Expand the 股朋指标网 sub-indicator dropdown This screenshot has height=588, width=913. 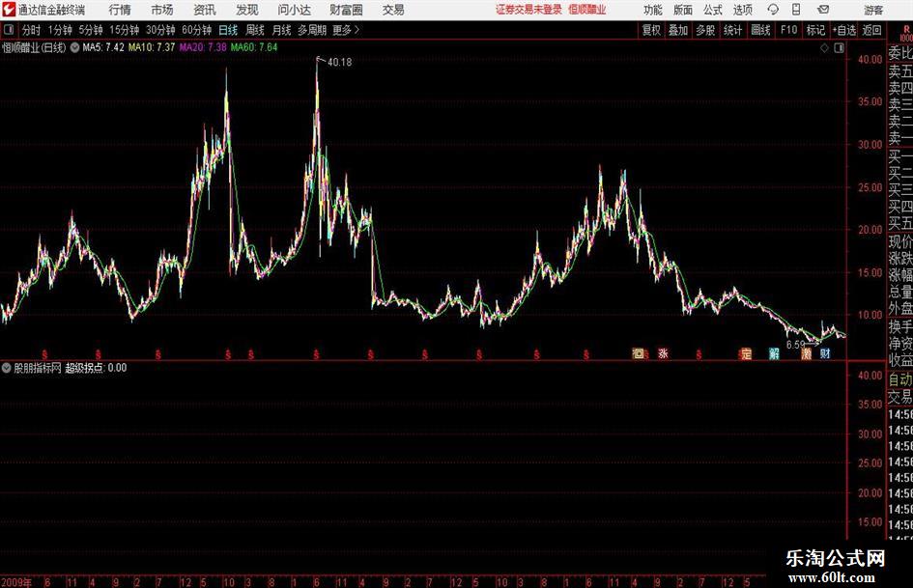tap(7, 368)
